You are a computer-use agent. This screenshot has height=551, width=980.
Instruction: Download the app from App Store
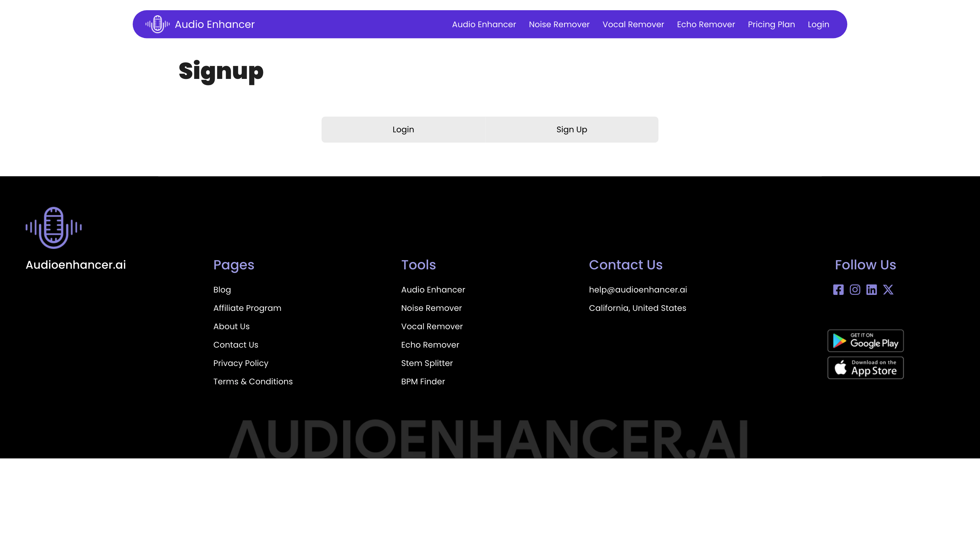(865, 368)
